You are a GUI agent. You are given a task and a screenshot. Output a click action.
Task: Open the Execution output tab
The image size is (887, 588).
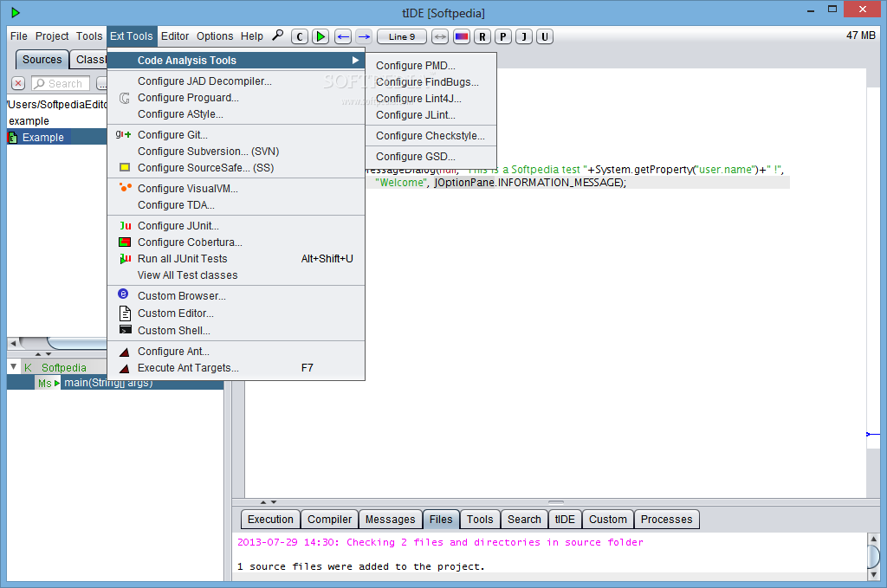coord(270,519)
